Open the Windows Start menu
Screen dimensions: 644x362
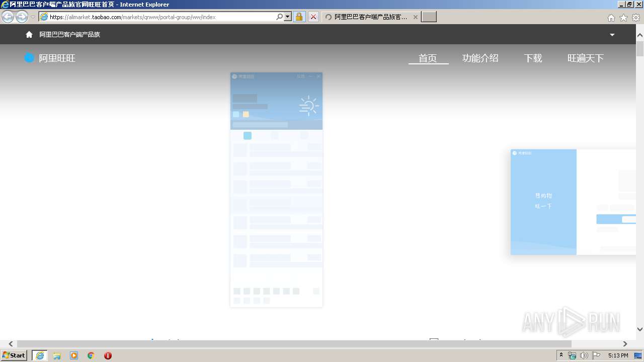pyautogui.click(x=14, y=355)
